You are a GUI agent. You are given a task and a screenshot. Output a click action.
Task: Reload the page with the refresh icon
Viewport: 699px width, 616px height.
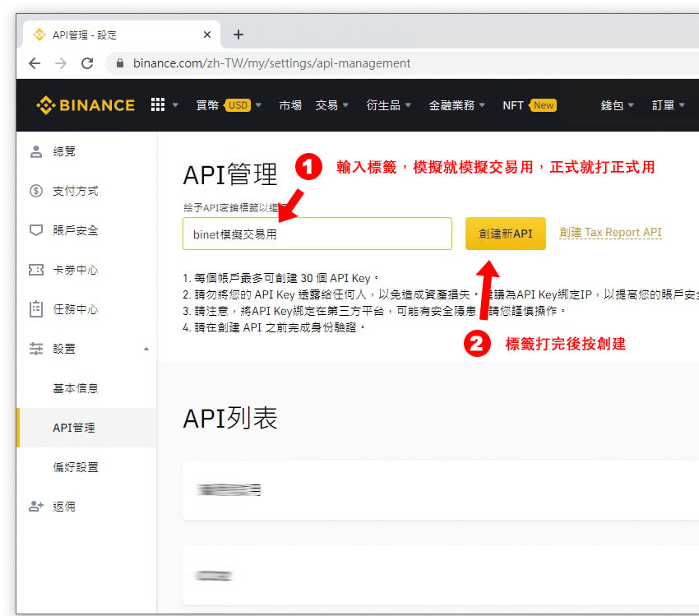tap(87, 63)
